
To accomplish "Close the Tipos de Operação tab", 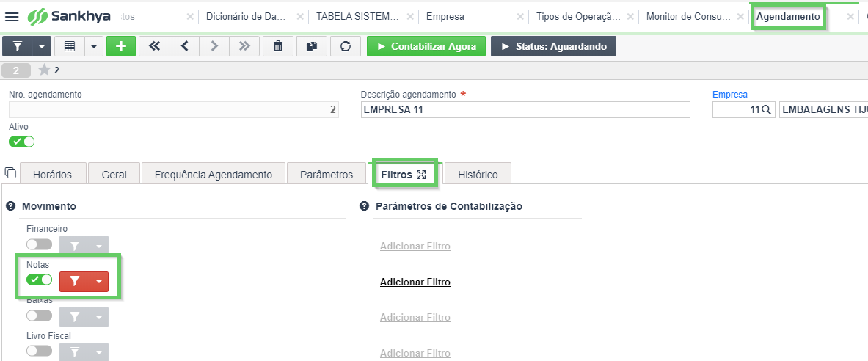I will pos(630,17).
